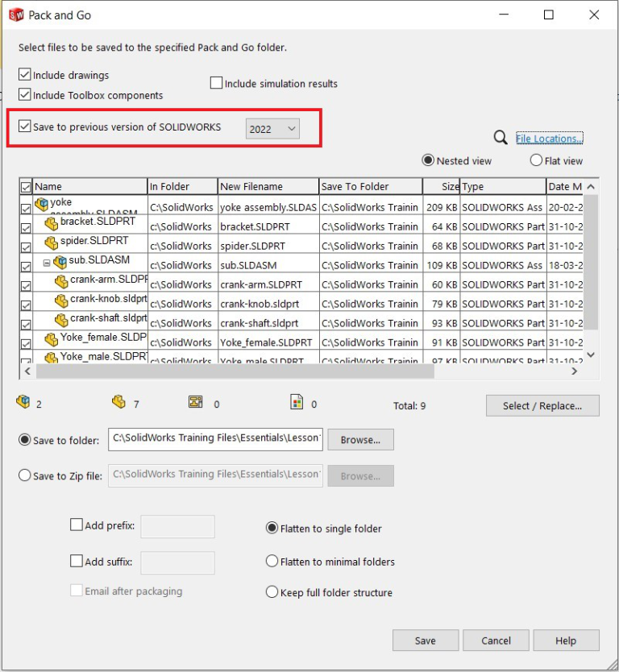Click the Add suffix text field

tap(177, 562)
